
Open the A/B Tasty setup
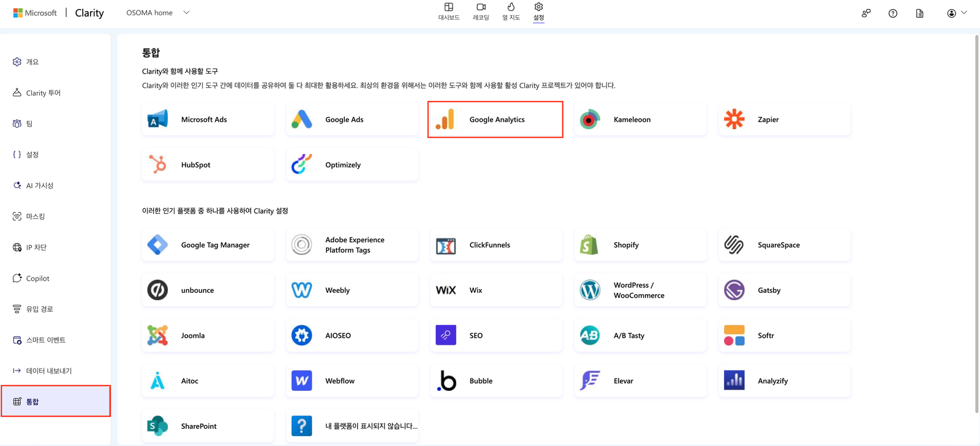click(640, 336)
